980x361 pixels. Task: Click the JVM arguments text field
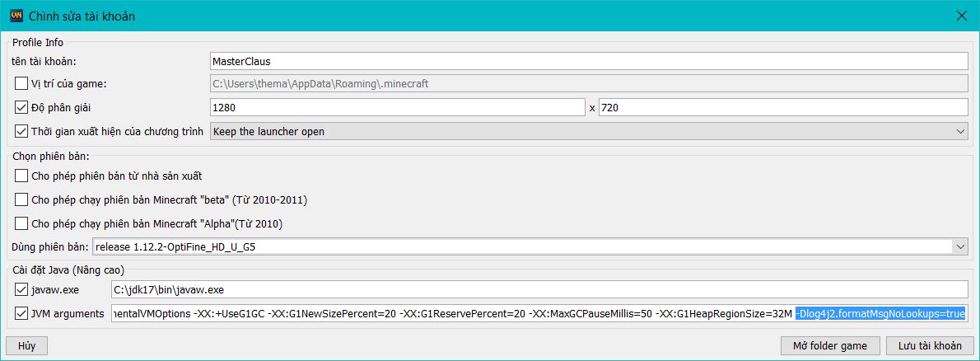(539, 313)
